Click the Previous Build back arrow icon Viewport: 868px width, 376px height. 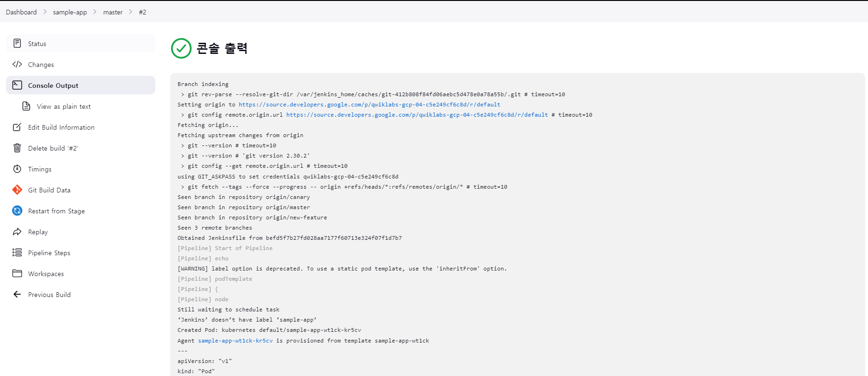click(x=17, y=294)
